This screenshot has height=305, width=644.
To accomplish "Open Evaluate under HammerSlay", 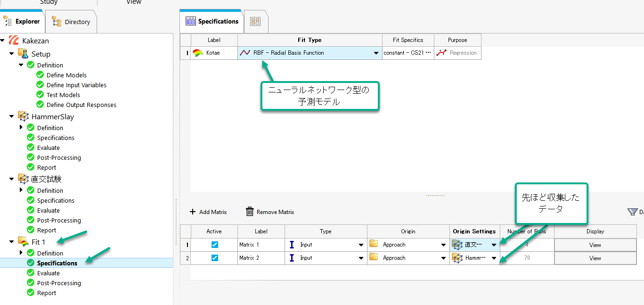I will (x=49, y=148).
